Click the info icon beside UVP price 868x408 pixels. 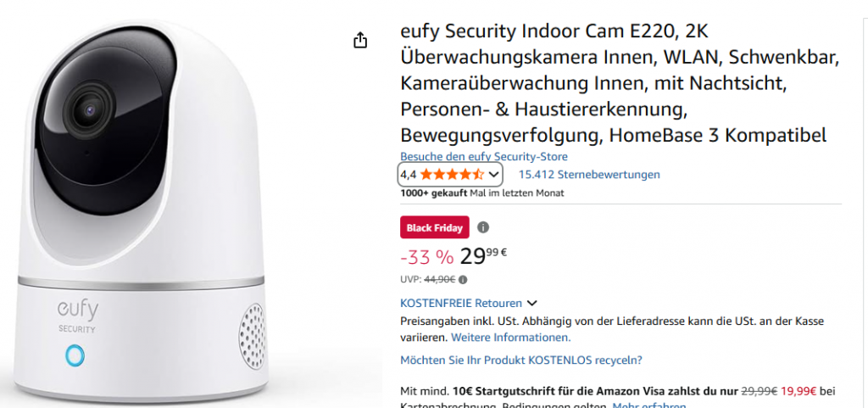pos(464,280)
